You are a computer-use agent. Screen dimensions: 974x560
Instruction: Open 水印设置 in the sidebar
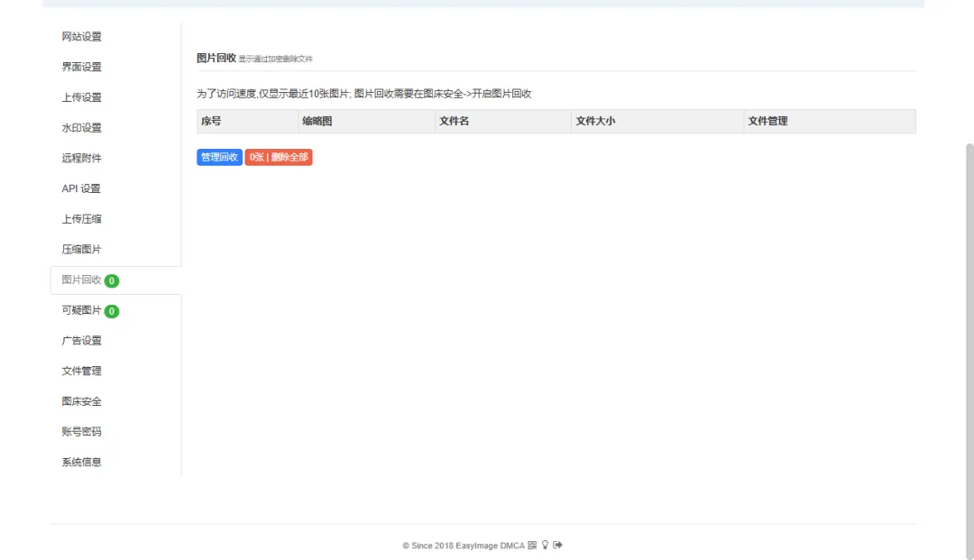tap(80, 127)
